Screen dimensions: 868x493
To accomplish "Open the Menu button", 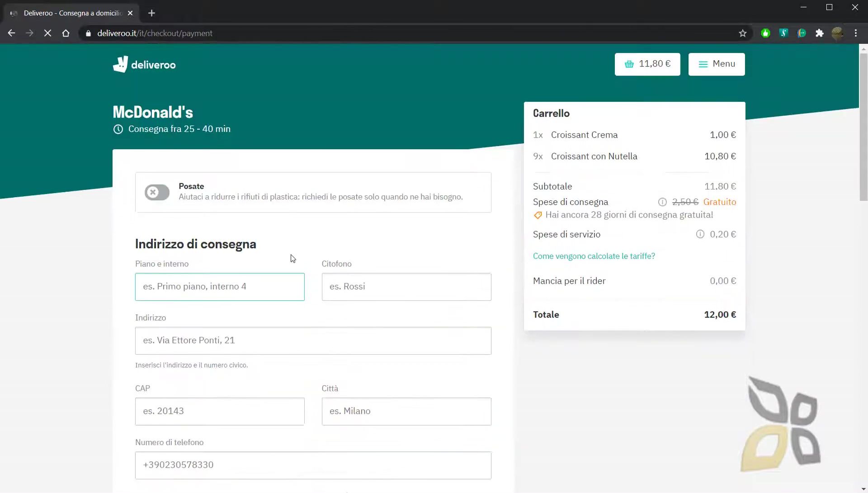I will click(716, 64).
